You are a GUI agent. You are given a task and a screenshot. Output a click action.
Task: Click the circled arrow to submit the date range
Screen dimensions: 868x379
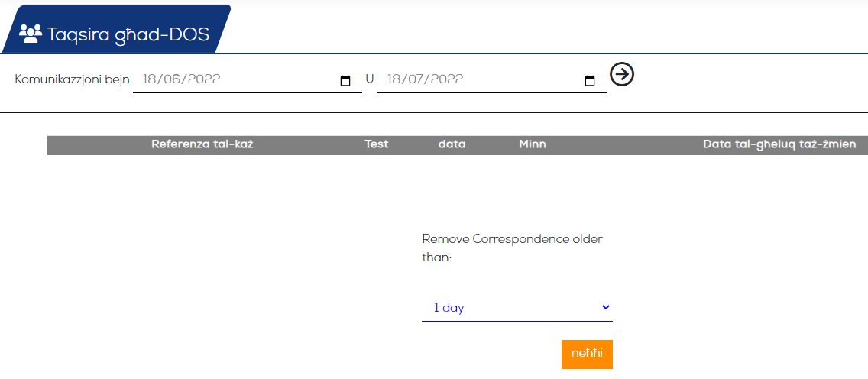click(622, 74)
